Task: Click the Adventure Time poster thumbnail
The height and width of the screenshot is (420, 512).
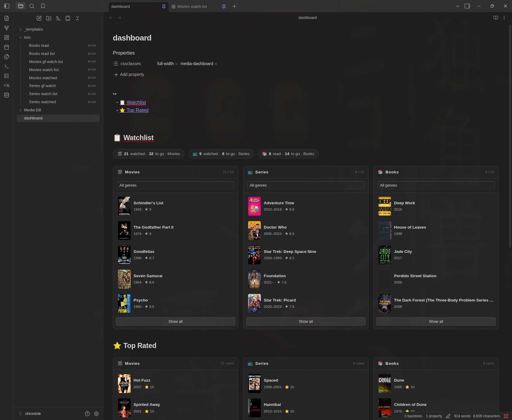Action: click(x=254, y=206)
